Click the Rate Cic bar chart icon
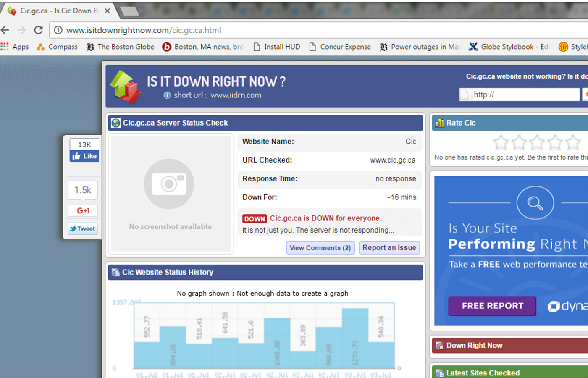Image resolution: width=588 pixels, height=378 pixels. coord(440,123)
